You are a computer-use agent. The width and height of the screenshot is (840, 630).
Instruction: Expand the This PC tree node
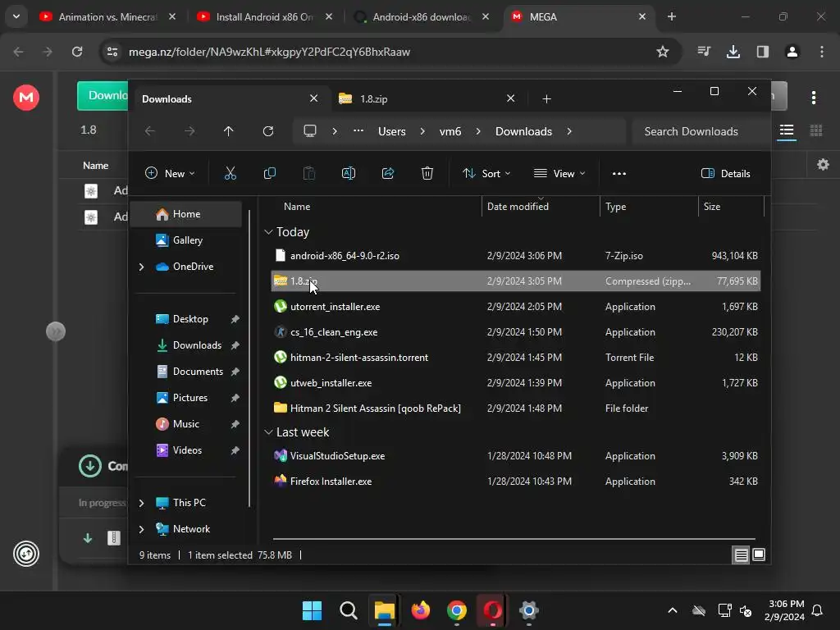[x=141, y=503]
